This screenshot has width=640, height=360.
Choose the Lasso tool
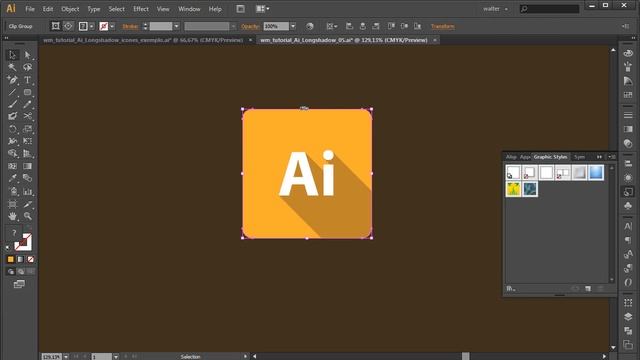point(27,67)
